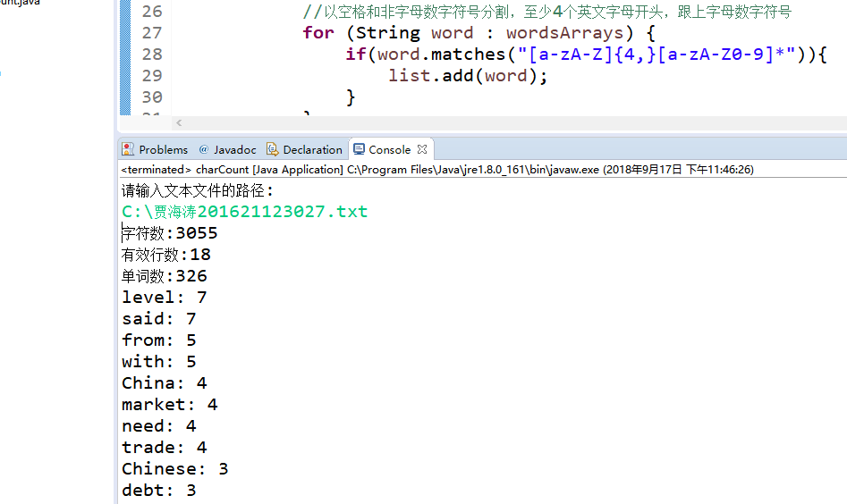Image resolution: width=847 pixels, height=504 pixels.
Task: Click the prompt line '请输入文本文件的路径:'
Action: 197,190
